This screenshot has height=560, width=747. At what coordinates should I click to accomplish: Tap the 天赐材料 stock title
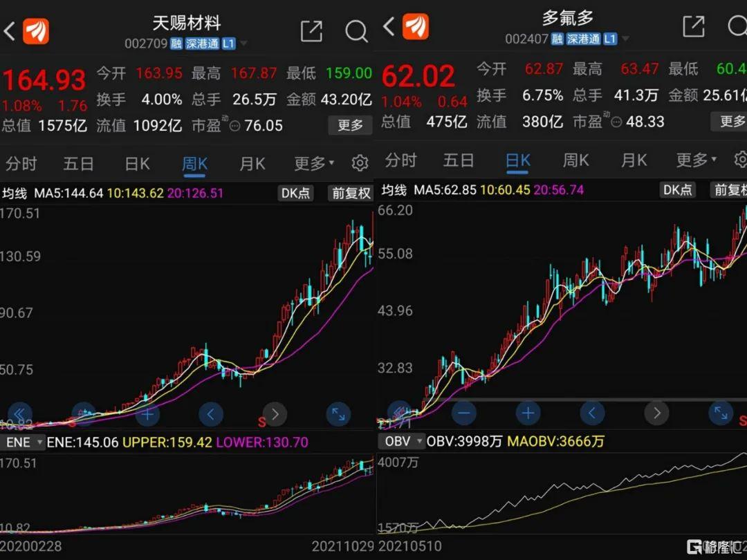187,23
